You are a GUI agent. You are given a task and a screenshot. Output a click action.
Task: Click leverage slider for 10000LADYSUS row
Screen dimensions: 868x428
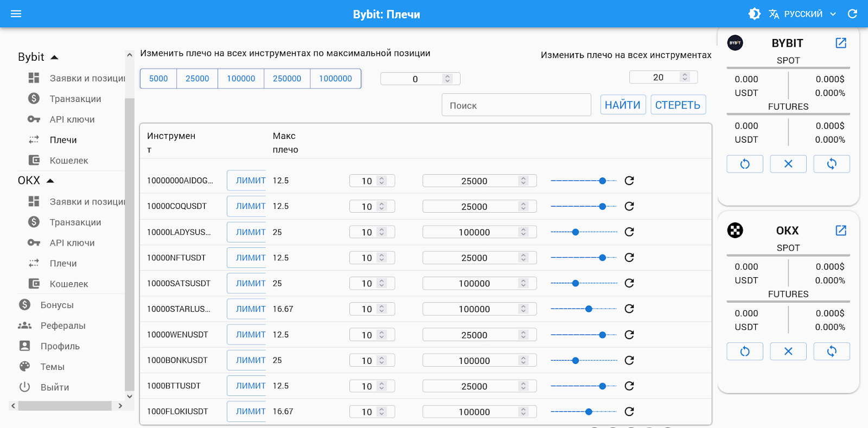(x=584, y=232)
